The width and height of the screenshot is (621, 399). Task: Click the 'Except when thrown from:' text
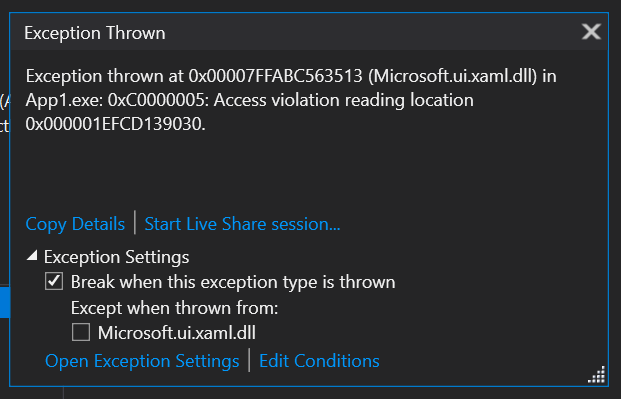coord(175,308)
